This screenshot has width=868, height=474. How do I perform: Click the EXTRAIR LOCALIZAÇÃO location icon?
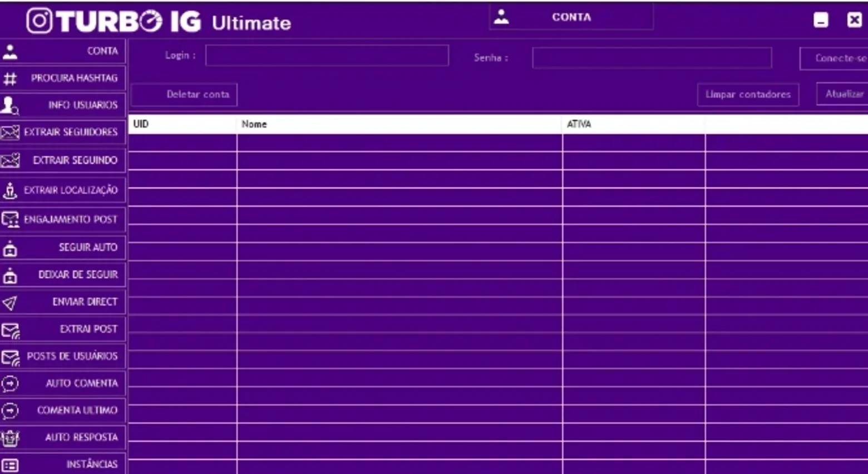10,190
